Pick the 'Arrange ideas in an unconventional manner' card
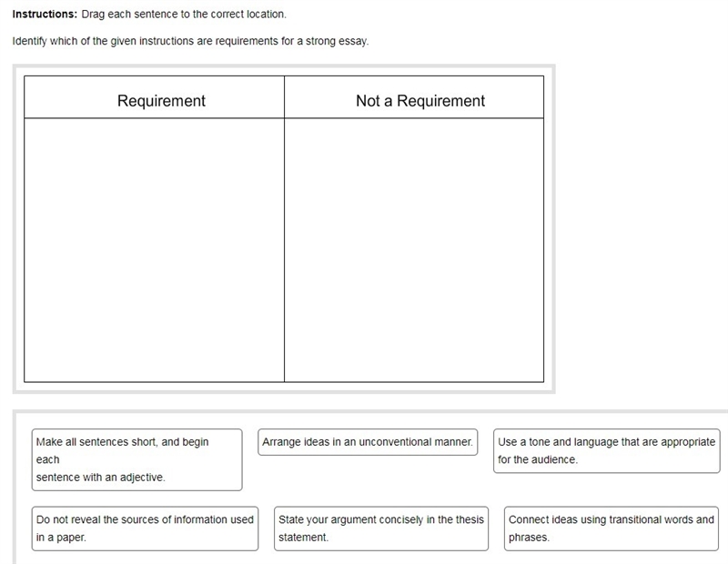 click(x=368, y=442)
